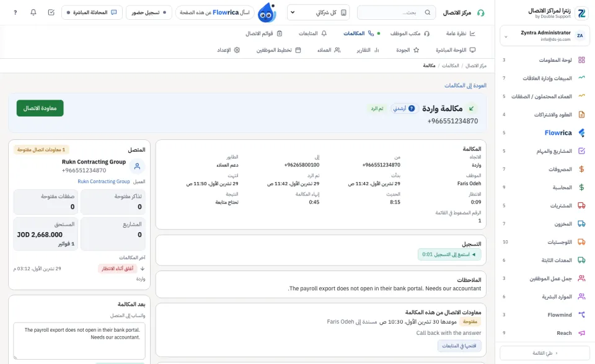Expand last call row arrow
The width and height of the screenshot is (595, 364).
click(143, 269)
